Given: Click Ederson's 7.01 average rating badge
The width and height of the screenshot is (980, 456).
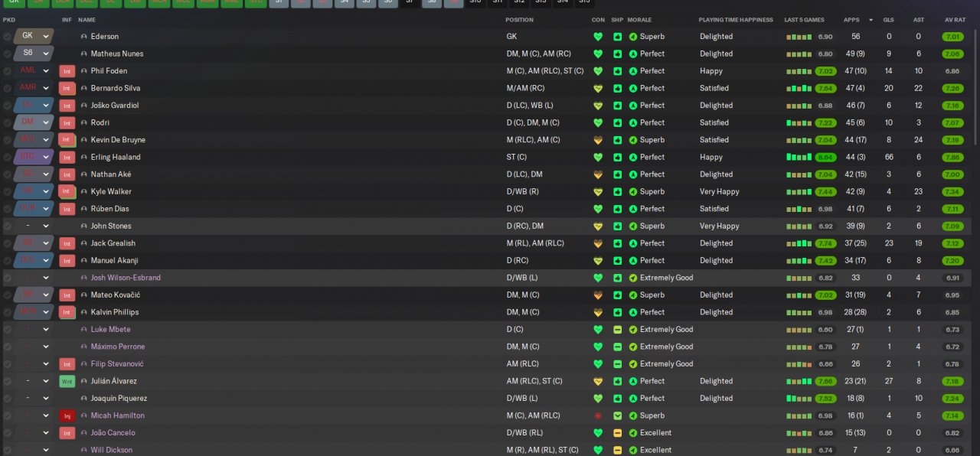Looking at the screenshot, I should pos(952,37).
